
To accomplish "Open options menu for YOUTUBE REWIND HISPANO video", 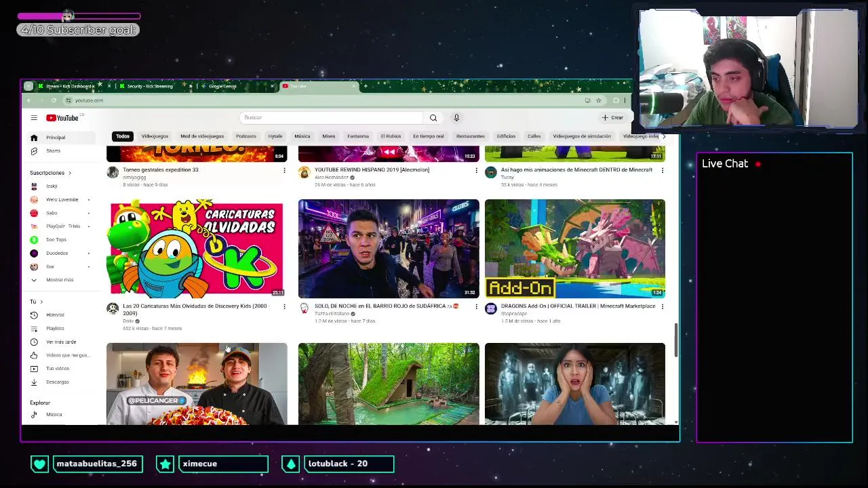I will tap(476, 171).
